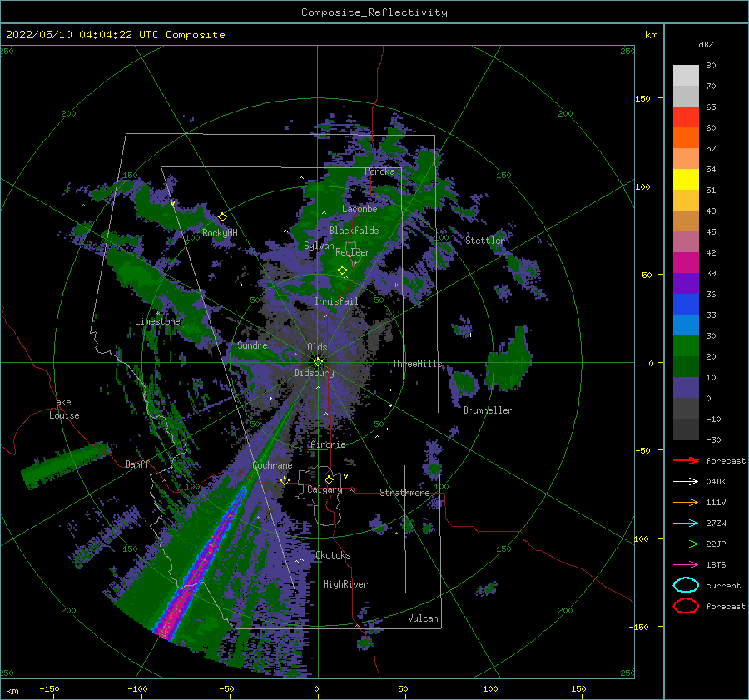Click the slate 10-0 dBZ swatch
Viewport: 749px width, 700px height.
[686, 388]
